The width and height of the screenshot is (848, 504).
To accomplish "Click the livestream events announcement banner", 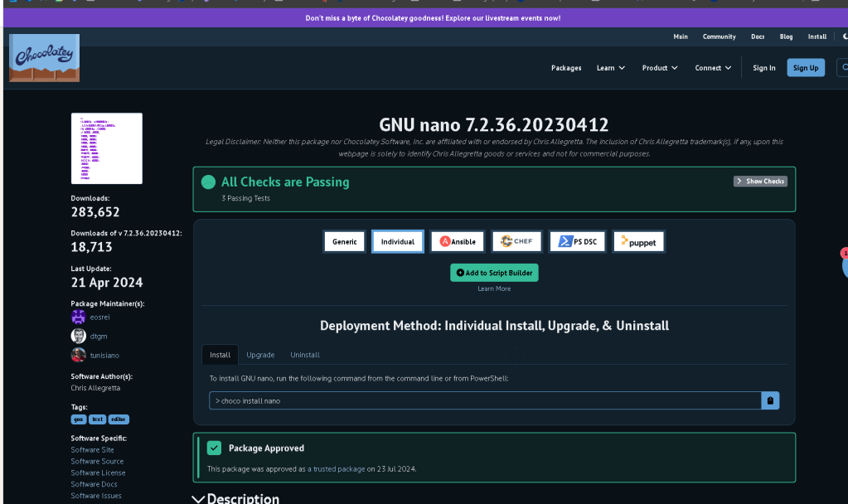I will click(x=433, y=18).
